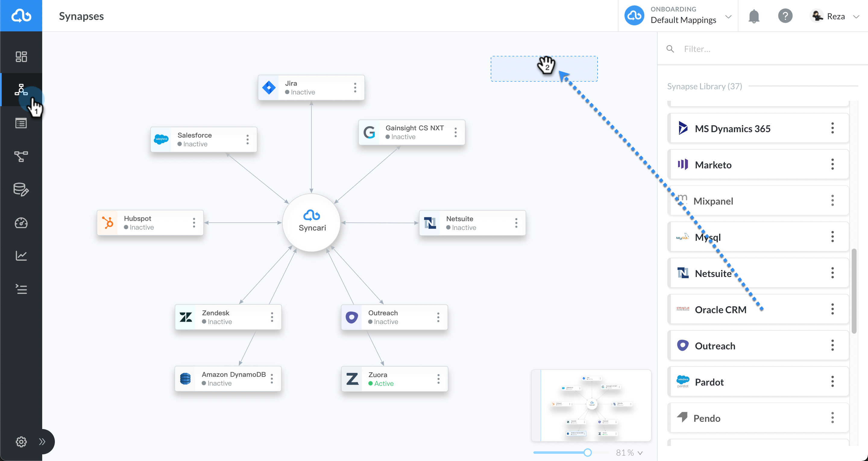
Task: Open Zendesk node options menu
Action: pyautogui.click(x=272, y=317)
